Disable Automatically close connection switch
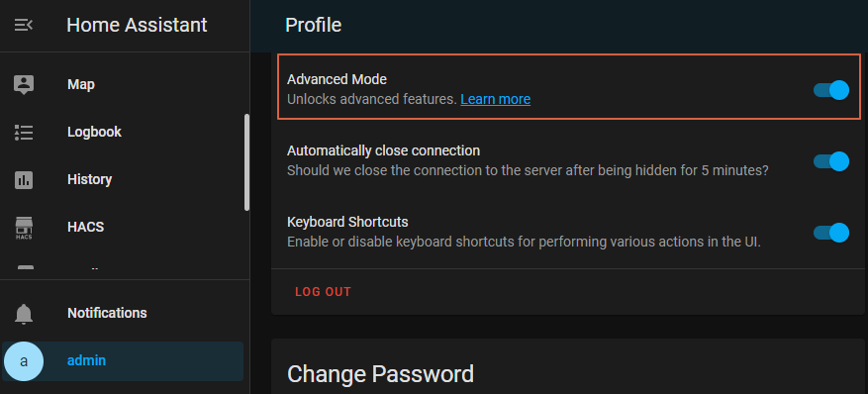 [x=831, y=161]
